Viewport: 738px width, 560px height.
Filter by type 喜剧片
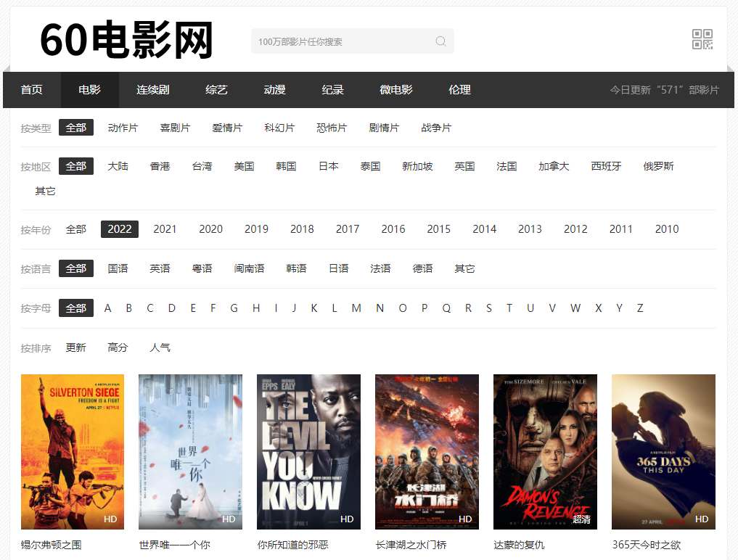pyautogui.click(x=175, y=128)
